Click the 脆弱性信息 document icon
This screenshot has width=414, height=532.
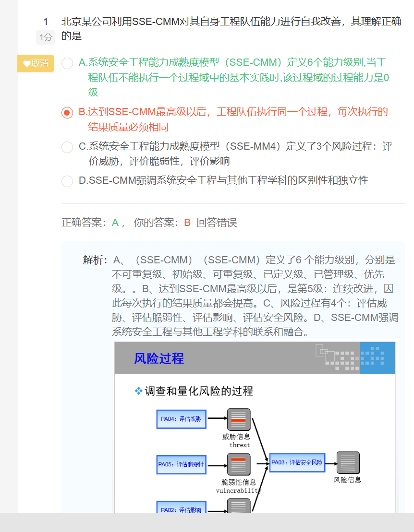pos(239,464)
